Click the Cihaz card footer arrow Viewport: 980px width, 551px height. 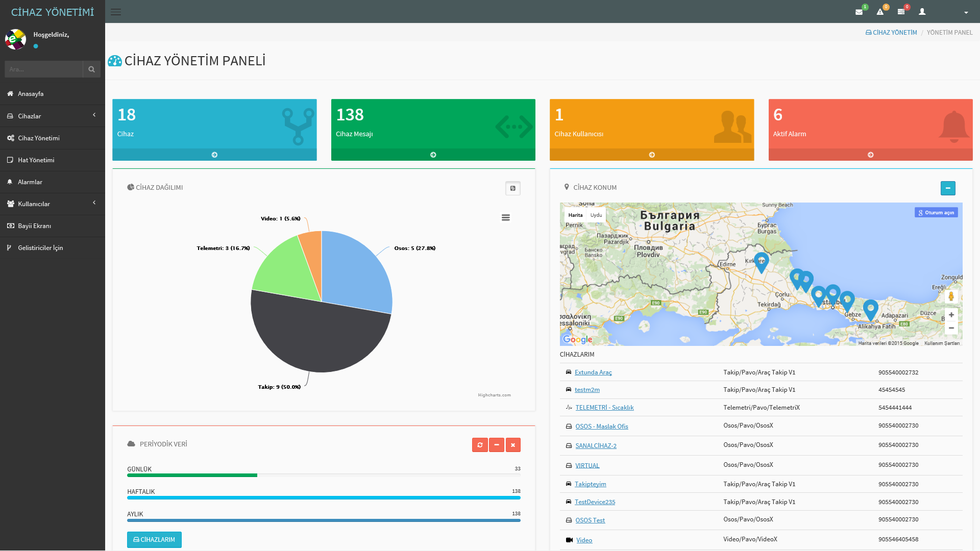(214, 155)
